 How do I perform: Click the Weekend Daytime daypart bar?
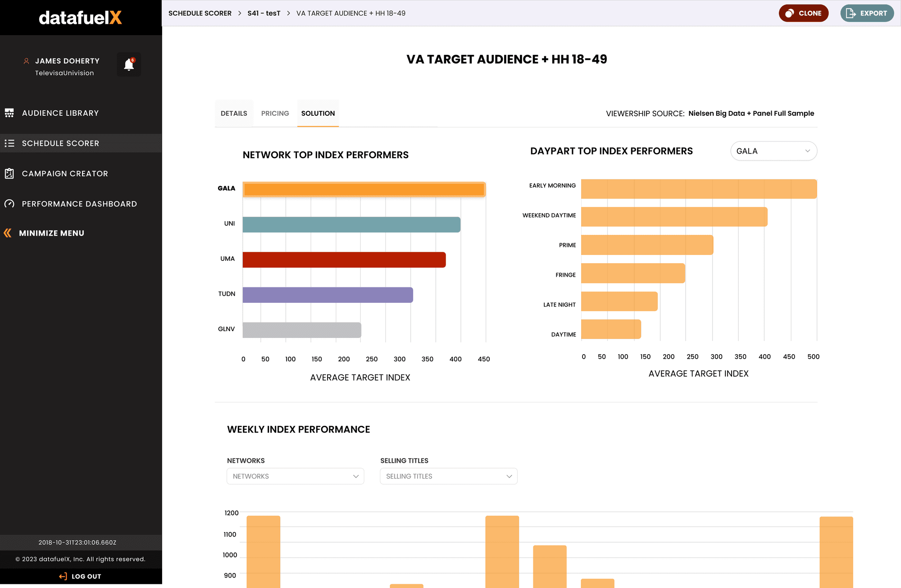(x=674, y=217)
